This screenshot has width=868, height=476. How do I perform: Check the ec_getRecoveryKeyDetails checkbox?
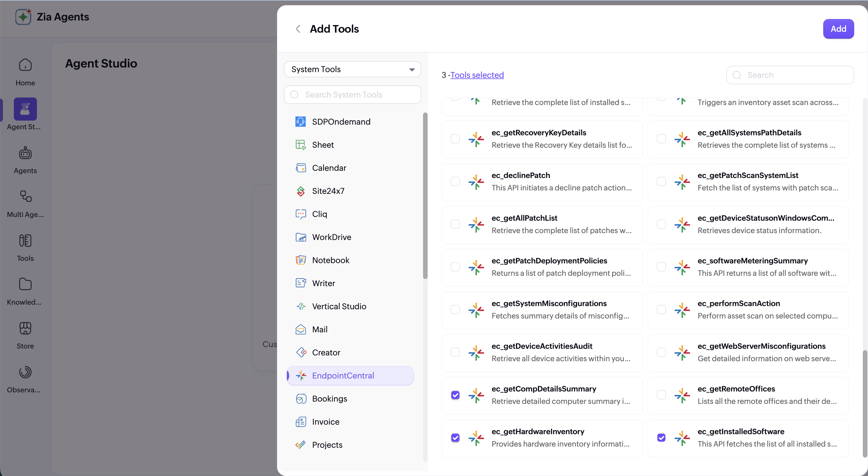455,139
